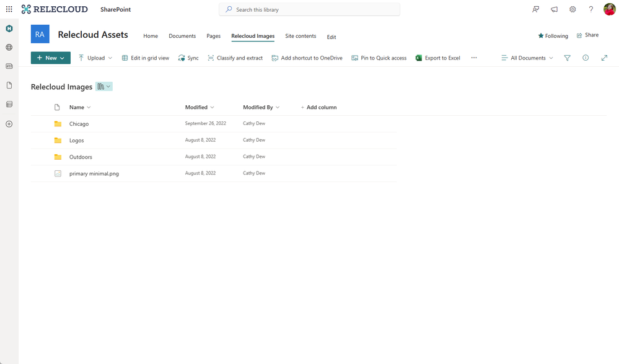Open the Modified By column header dropdown
Image resolution: width=619 pixels, height=364 pixels.
261,107
